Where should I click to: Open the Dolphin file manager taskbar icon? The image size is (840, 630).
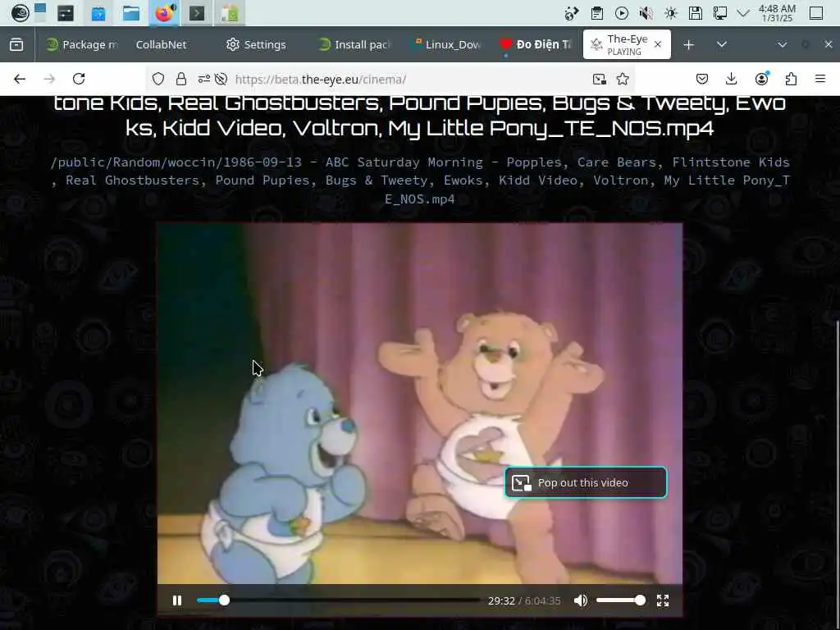click(x=130, y=13)
